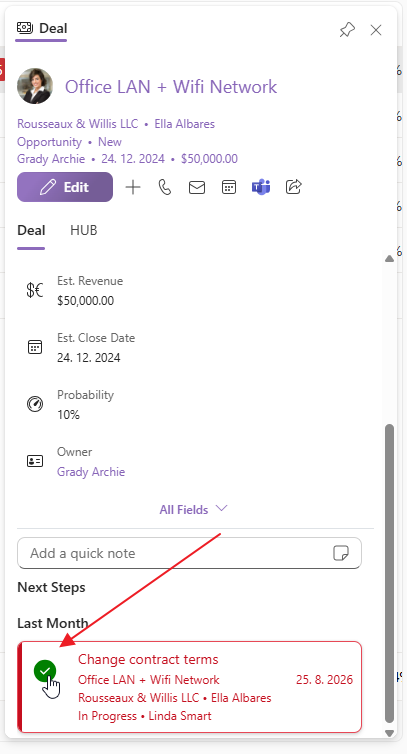Click the scrollbar up arrow
407x754 pixels.
[x=389, y=259]
